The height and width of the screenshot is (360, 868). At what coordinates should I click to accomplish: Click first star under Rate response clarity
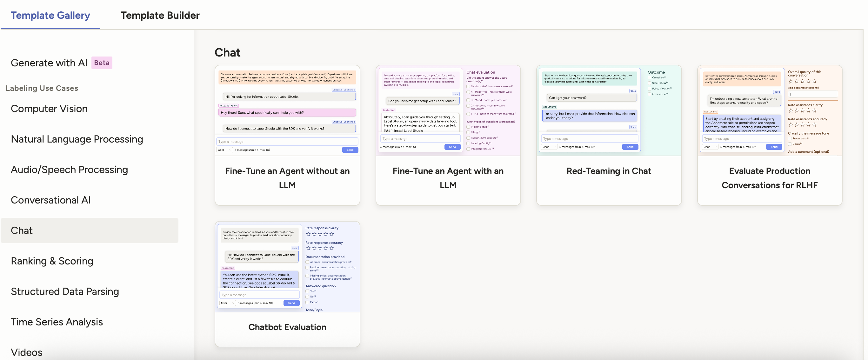coord(308,234)
